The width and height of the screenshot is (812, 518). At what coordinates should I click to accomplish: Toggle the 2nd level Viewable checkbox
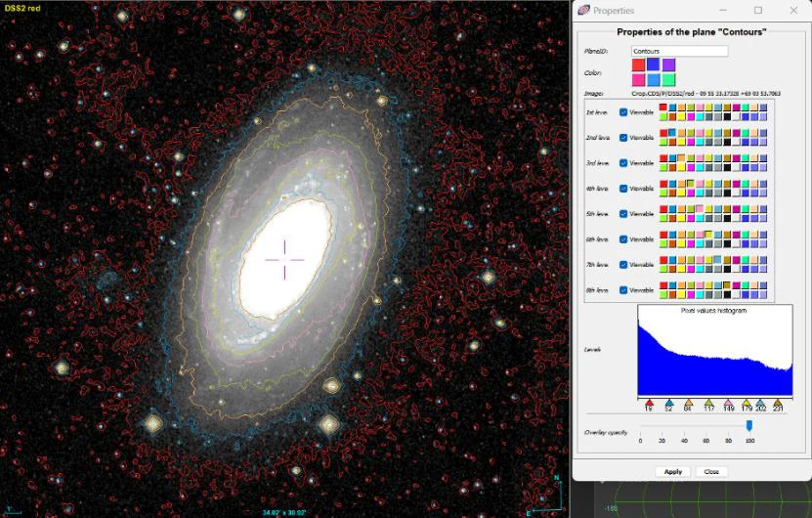coord(623,137)
